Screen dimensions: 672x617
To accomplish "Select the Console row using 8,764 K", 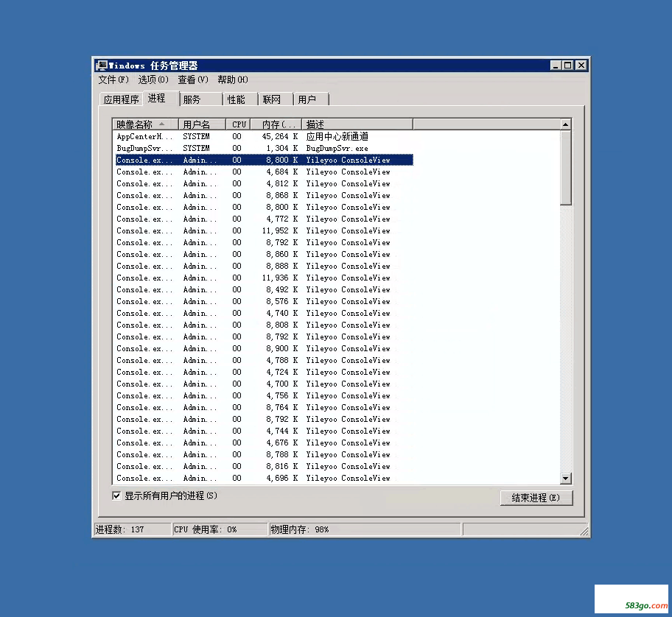I will click(265, 407).
